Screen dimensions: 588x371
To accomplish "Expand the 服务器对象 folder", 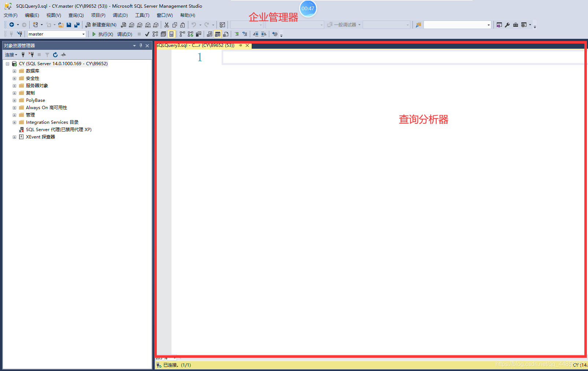I will pyautogui.click(x=14, y=86).
